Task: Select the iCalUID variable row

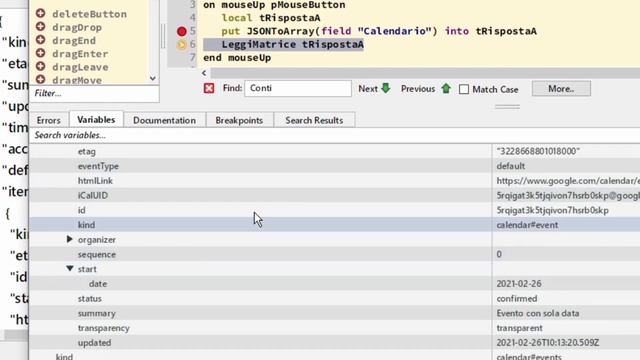Action: point(335,195)
